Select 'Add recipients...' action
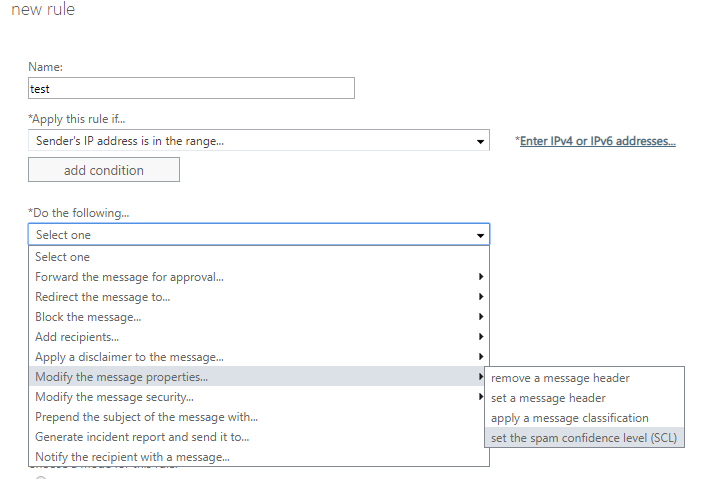Screen dimensions: 712x479 point(76,337)
